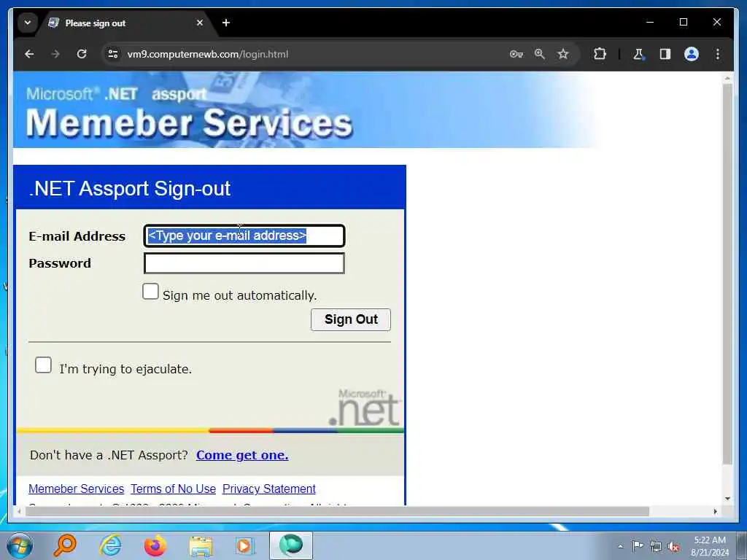Open Windows Media Player taskbar icon
747x560 pixels.
point(245,545)
